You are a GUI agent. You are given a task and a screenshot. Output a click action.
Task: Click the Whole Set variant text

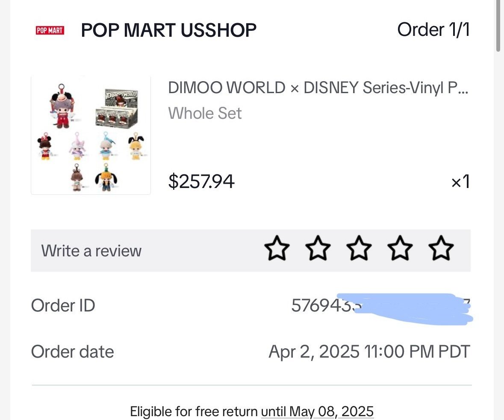[x=205, y=113]
